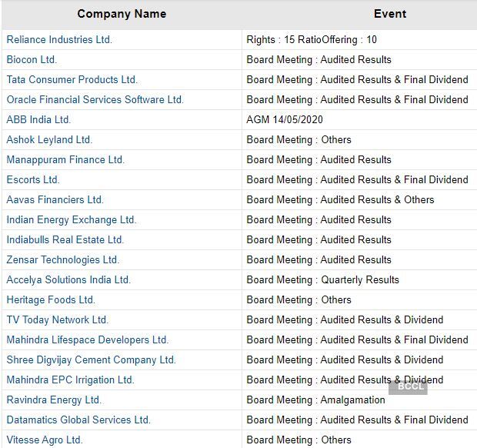Screen dimensions: 477x448
Task: Click the Event column header
Action: [389, 14]
